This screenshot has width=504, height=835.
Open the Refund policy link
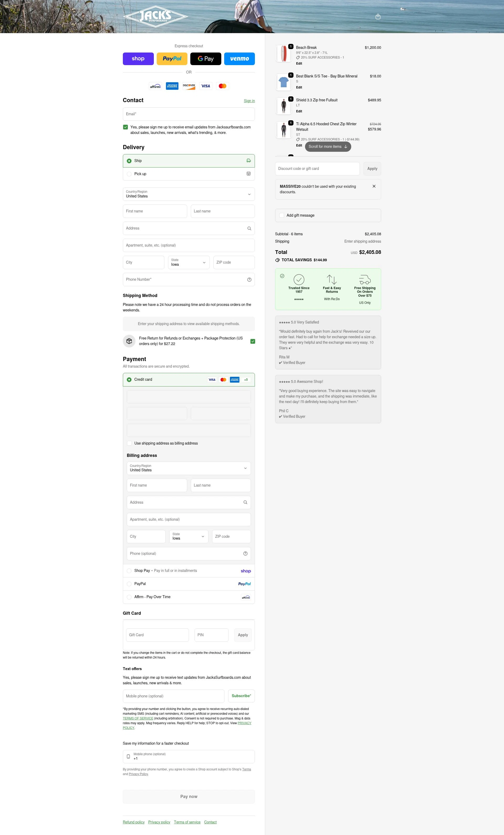click(133, 822)
